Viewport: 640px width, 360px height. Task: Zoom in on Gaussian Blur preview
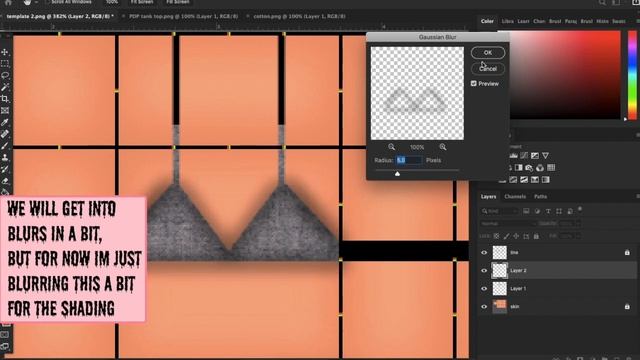(x=443, y=147)
